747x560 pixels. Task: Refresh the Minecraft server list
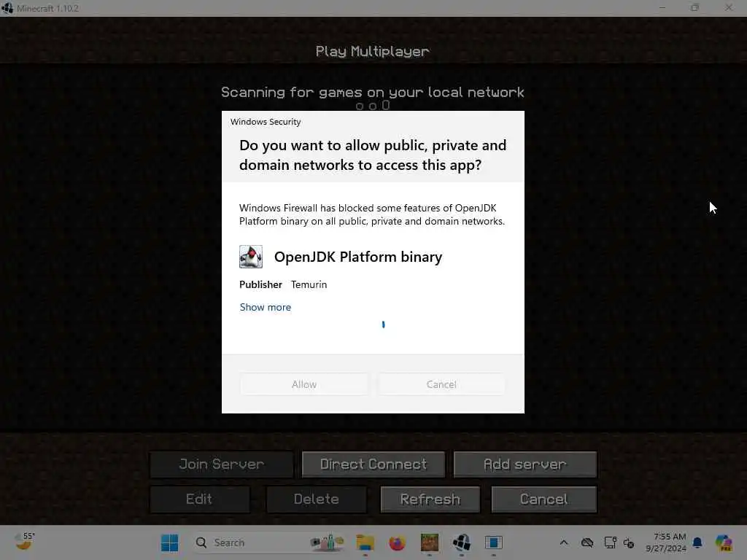tap(430, 499)
